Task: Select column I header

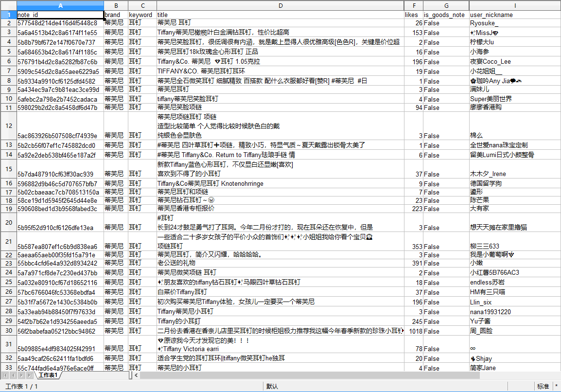Action: tap(515, 5)
